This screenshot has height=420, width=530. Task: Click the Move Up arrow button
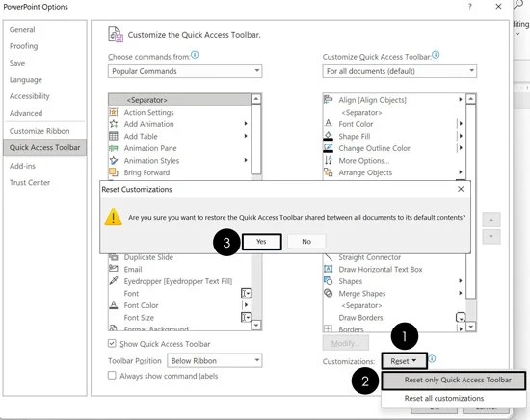(x=491, y=220)
